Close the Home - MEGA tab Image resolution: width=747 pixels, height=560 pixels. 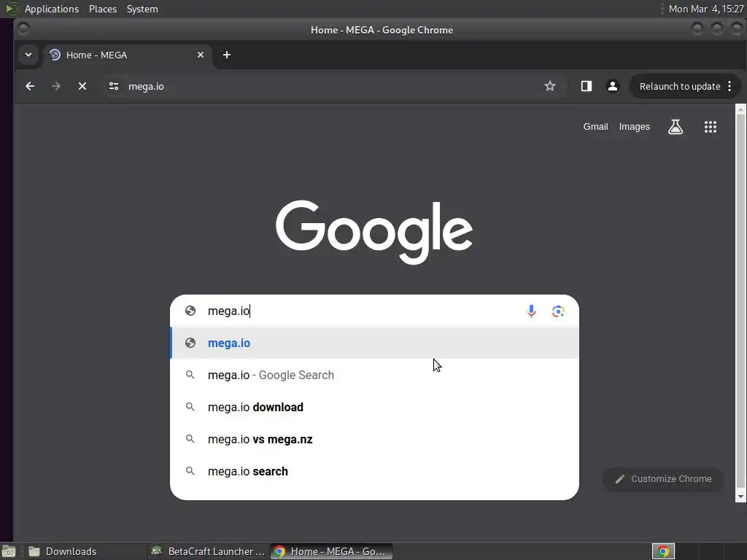click(201, 55)
